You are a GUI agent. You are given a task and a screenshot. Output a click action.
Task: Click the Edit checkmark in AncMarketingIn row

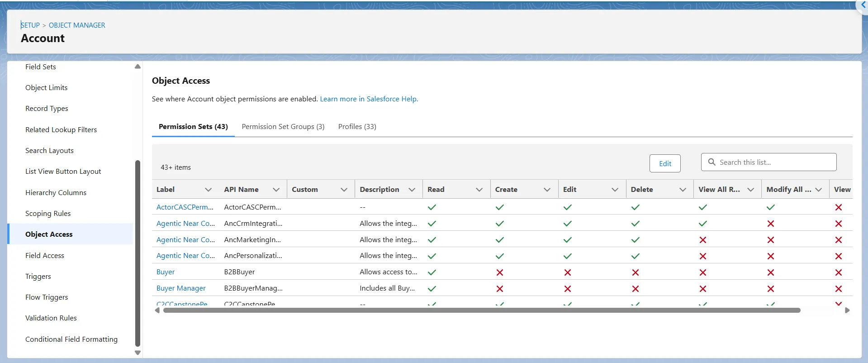(568, 240)
